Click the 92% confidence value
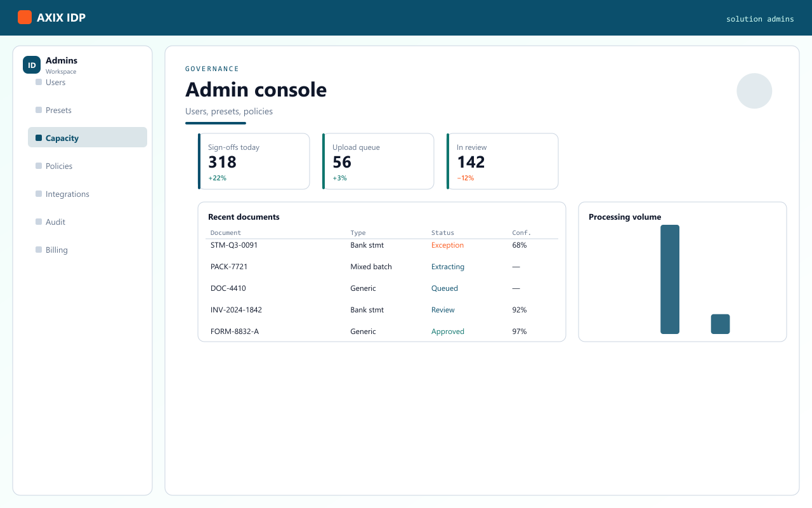The height and width of the screenshot is (508, 812). (x=520, y=310)
